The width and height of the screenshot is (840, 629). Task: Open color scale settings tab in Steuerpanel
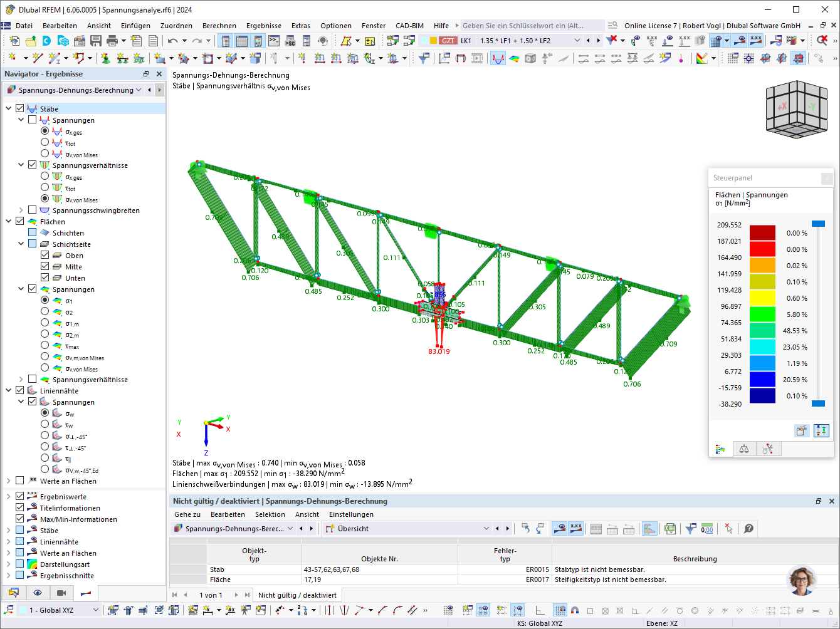[x=721, y=449]
